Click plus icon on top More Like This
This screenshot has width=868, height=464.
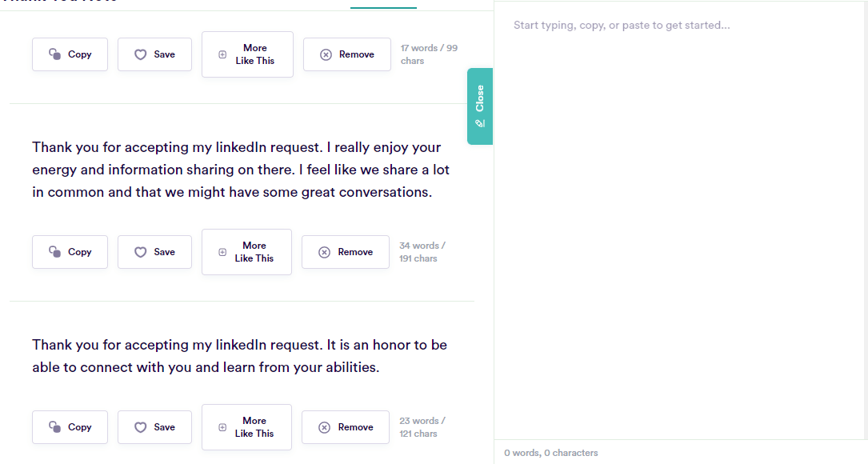click(x=222, y=54)
